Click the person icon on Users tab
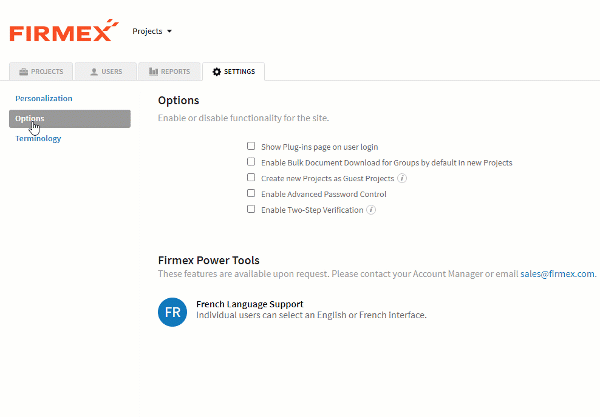This screenshot has height=417, width=600. coord(94,72)
